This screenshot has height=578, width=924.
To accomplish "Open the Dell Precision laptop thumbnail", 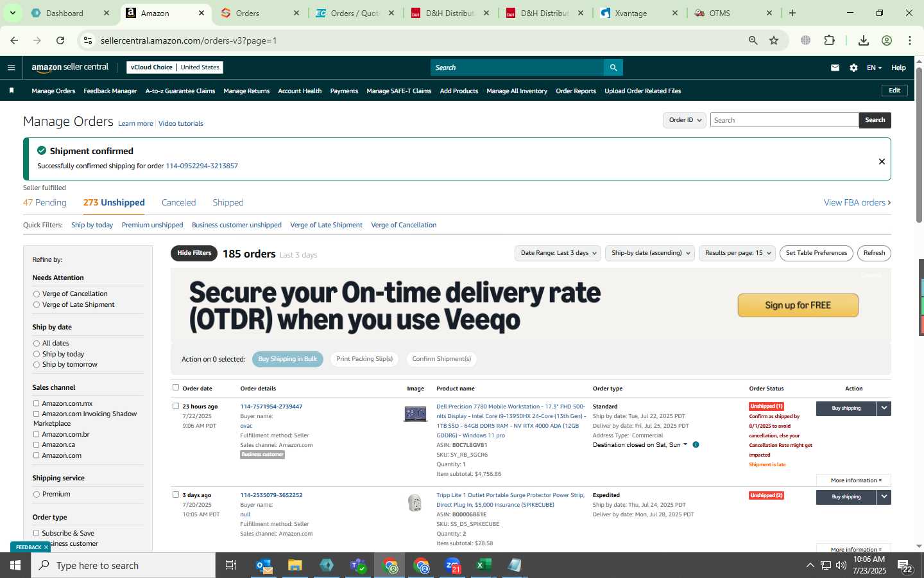I will click(415, 414).
